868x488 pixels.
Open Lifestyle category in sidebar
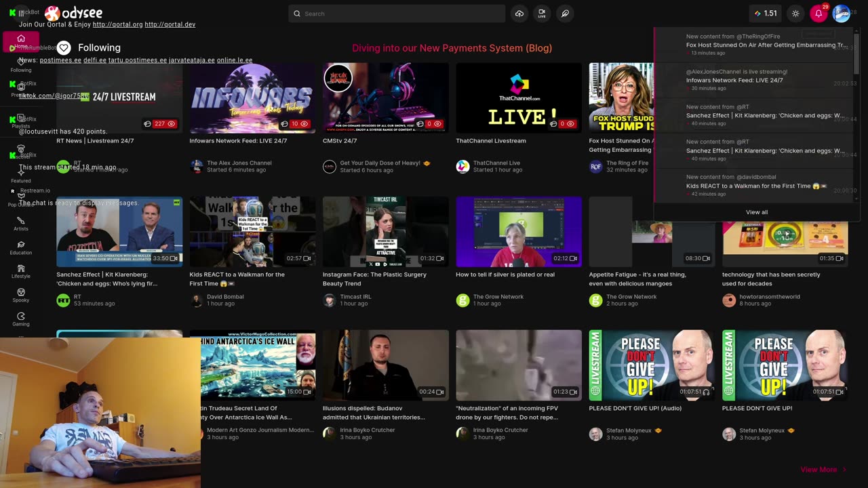pyautogui.click(x=21, y=272)
